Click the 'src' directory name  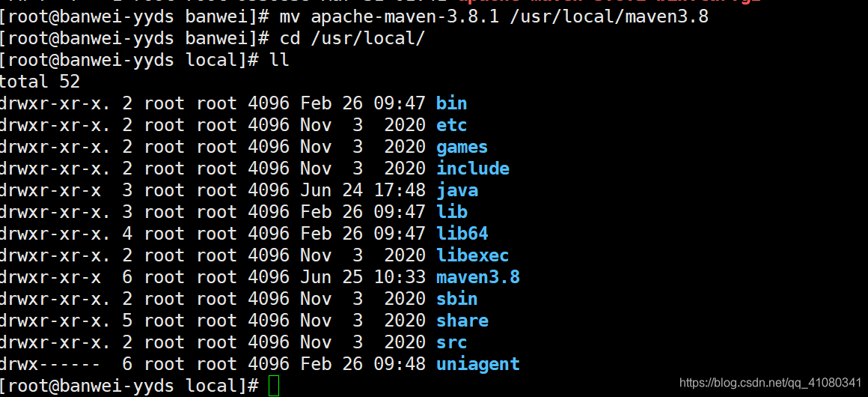(x=451, y=342)
